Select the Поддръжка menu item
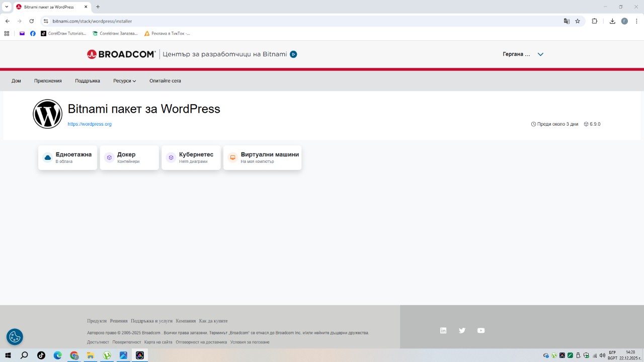 pyautogui.click(x=88, y=81)
